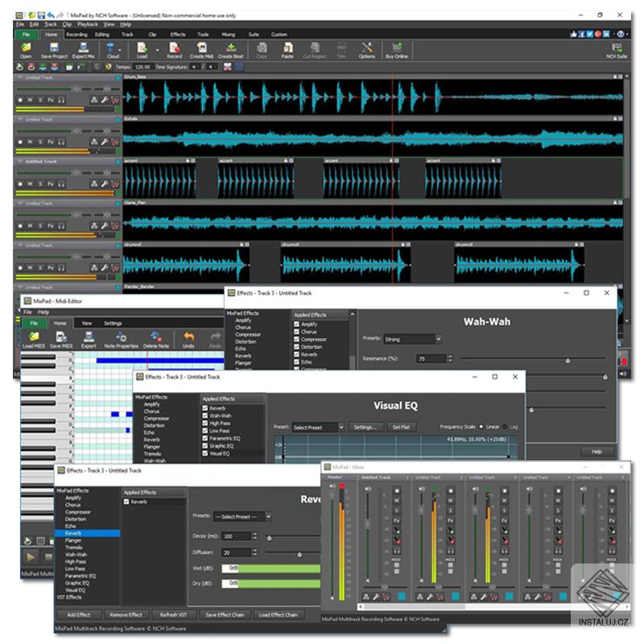The width and height of the screenshot is (644, 644).
Task: Click the Export icon in Midi Editor
Action: [89, 339]
